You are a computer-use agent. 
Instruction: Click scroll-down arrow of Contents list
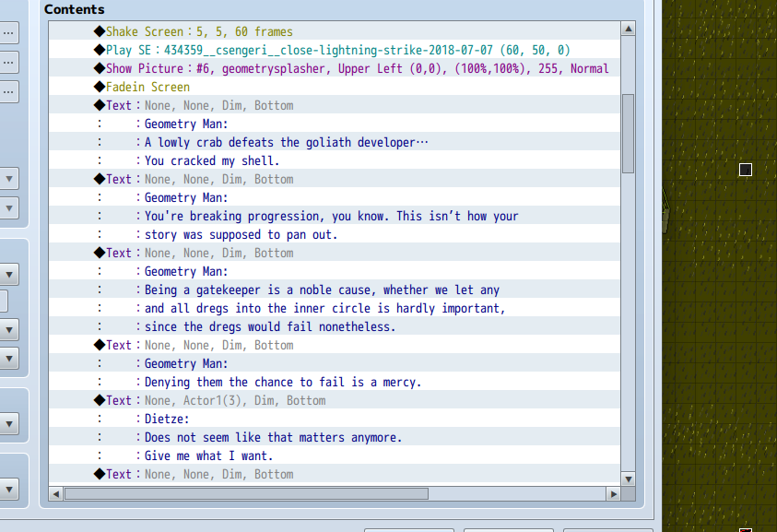[629, 479]
